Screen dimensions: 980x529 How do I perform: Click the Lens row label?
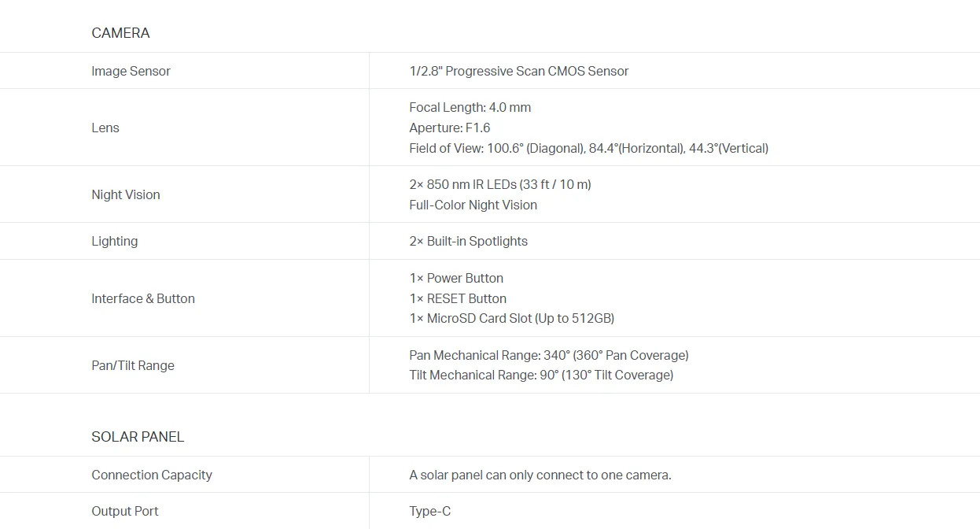[105, 128]
